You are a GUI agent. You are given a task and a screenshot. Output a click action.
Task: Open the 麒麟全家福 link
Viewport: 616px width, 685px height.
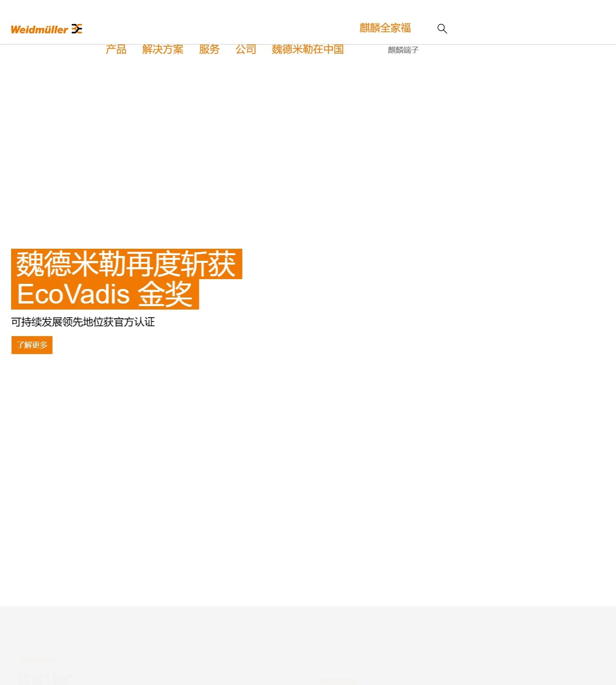[x=385, y=28]
